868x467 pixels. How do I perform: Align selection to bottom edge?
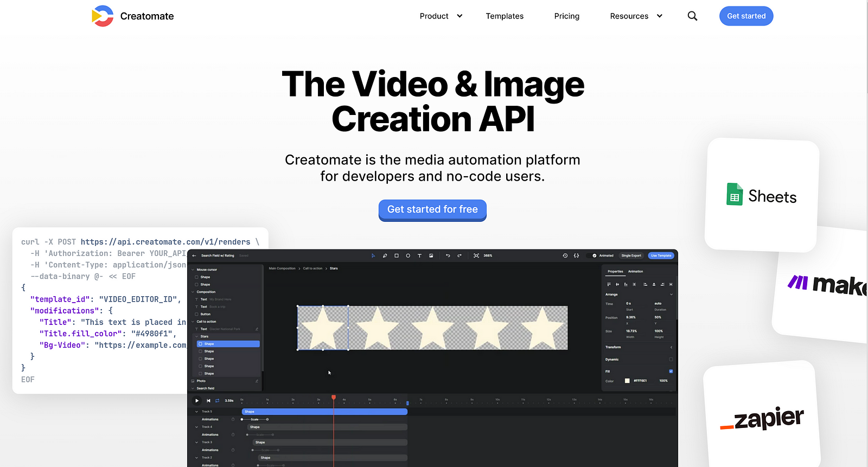(626, 284)
